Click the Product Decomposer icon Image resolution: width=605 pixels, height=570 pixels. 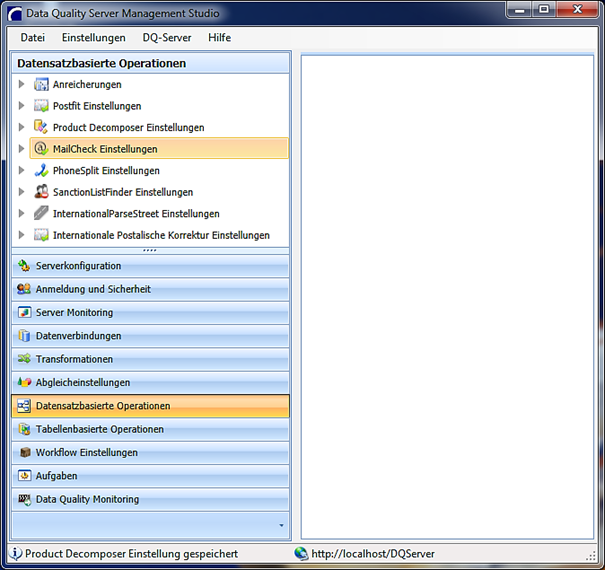pos(41,127)
